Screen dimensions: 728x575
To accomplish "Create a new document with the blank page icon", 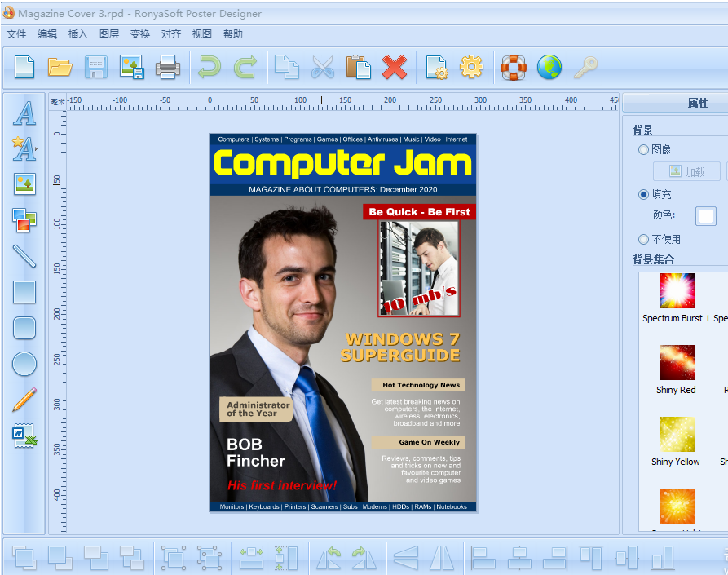I will 24,68.
